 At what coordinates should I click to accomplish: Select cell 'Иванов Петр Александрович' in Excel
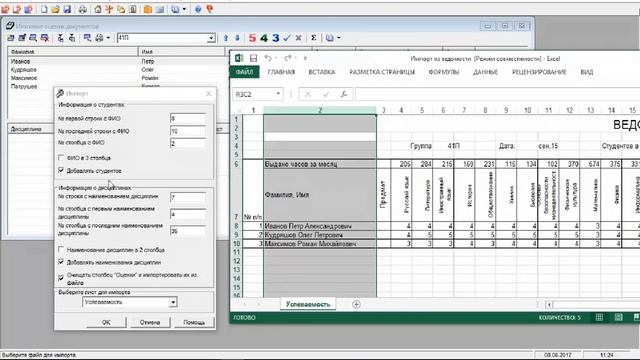click(320, 226)
